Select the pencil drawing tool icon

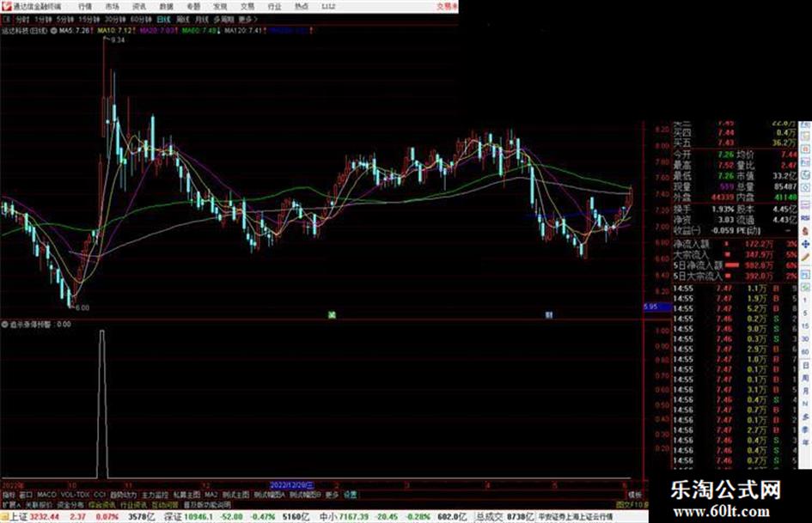coord(805,256)
